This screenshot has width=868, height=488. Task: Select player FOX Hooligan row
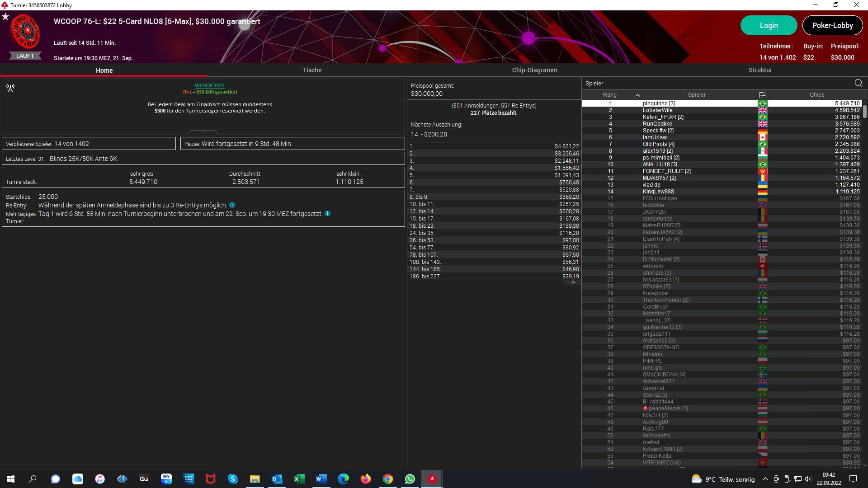[x=722, y=198]
